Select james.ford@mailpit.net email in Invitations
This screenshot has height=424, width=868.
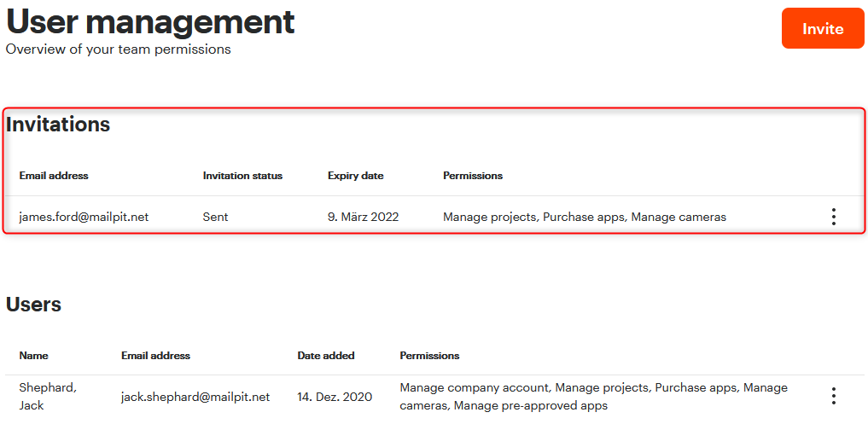(x=84, y=217)
